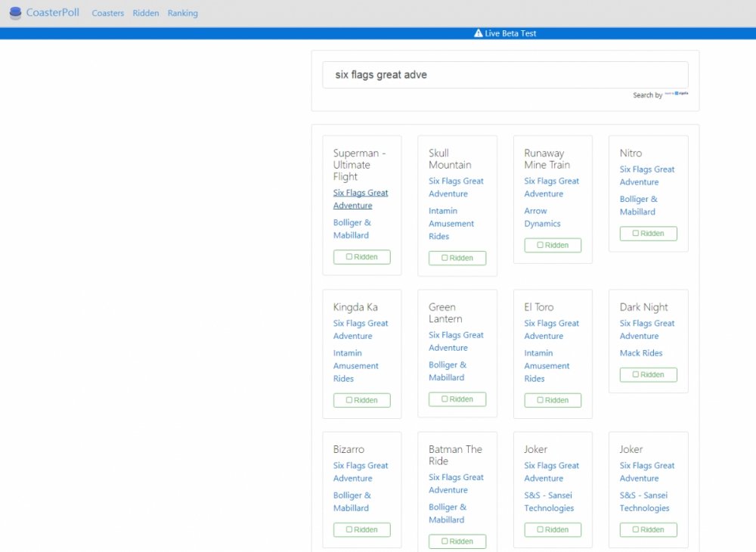Mark Bizarro as Ridden

click(361, 529)
